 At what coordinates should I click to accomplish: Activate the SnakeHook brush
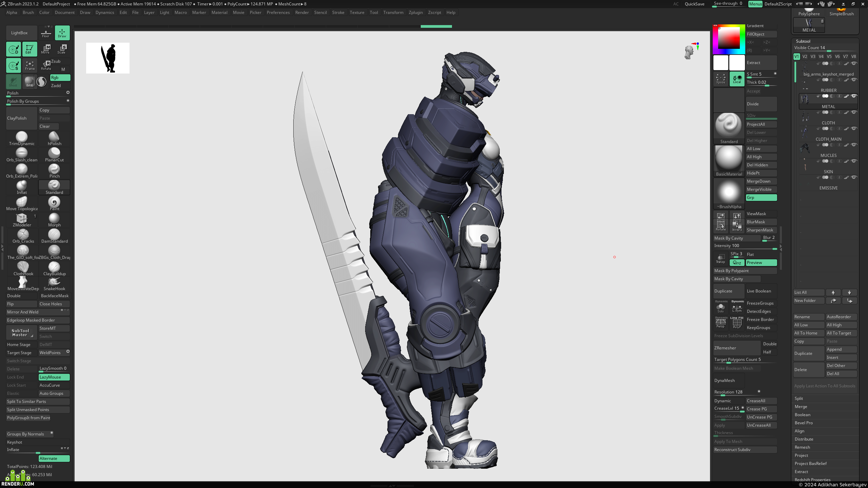[54, 284]
